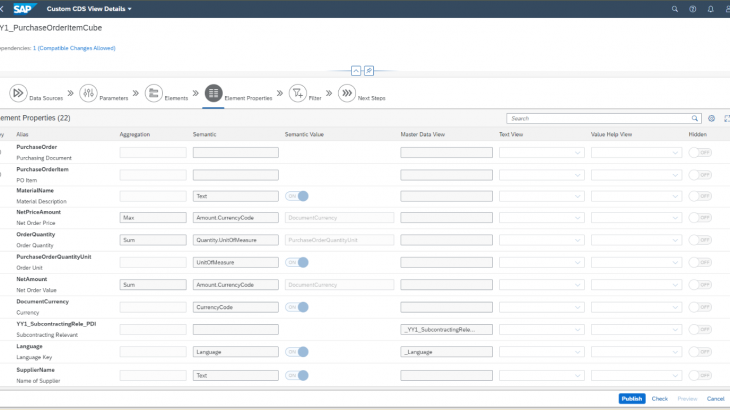Open the Parameters step icon
The width and height of the screenshot is (730, 410).
pyautogui.click(x=88, y=93)
